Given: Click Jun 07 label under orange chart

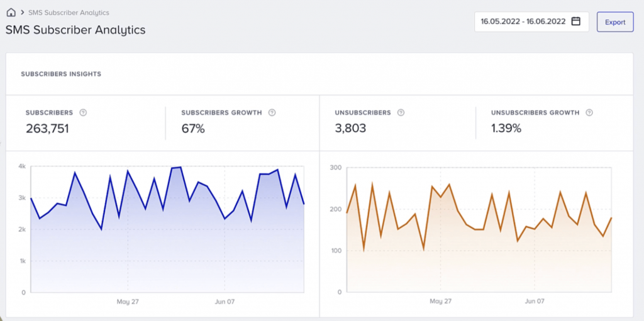Looking at the screenshot, I should (533, 302).
